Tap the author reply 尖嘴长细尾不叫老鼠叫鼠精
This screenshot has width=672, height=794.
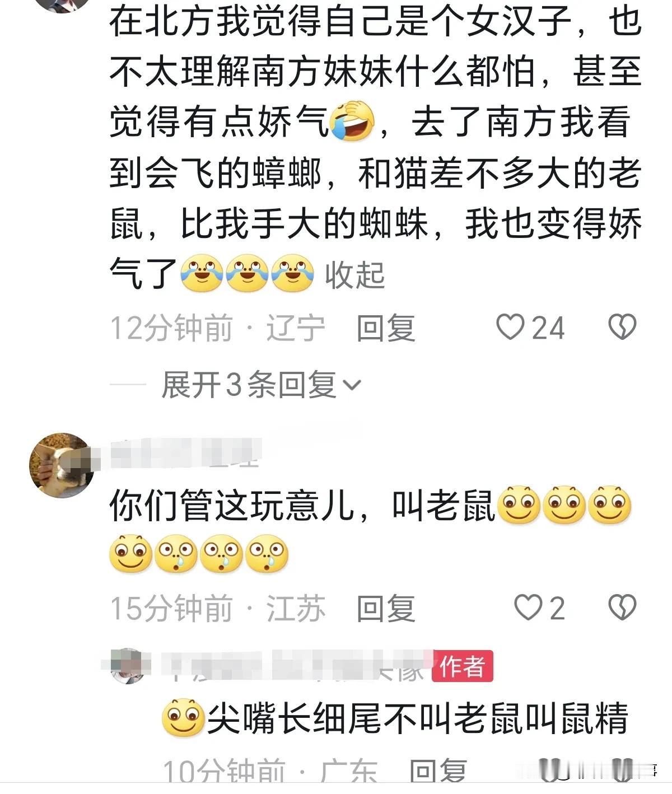click(418, 718)
